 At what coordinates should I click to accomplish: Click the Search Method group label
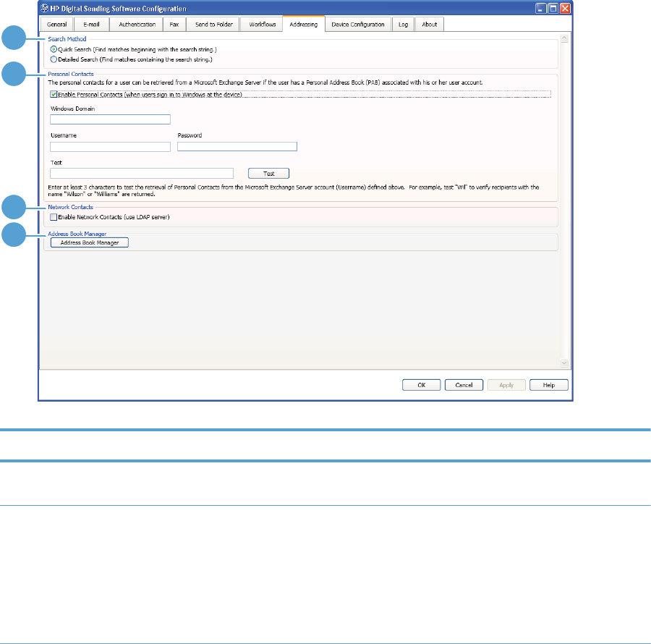67,39
